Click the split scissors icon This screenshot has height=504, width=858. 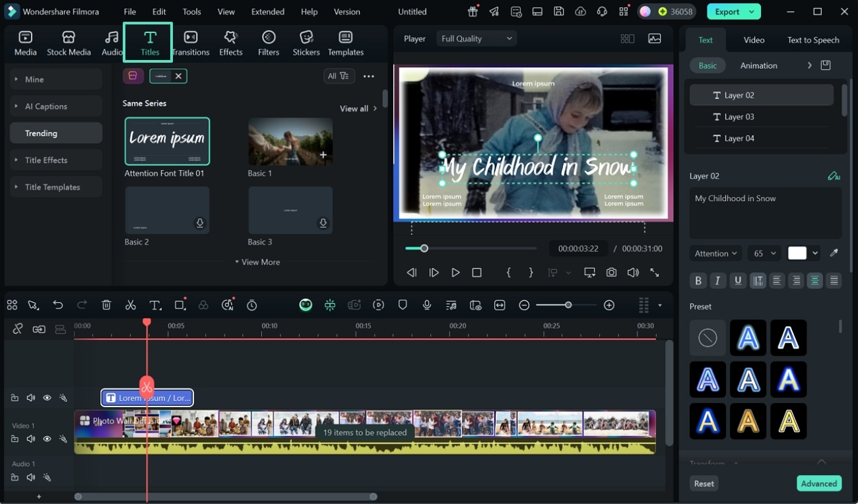pyautogui.click(x=131, y=305)
